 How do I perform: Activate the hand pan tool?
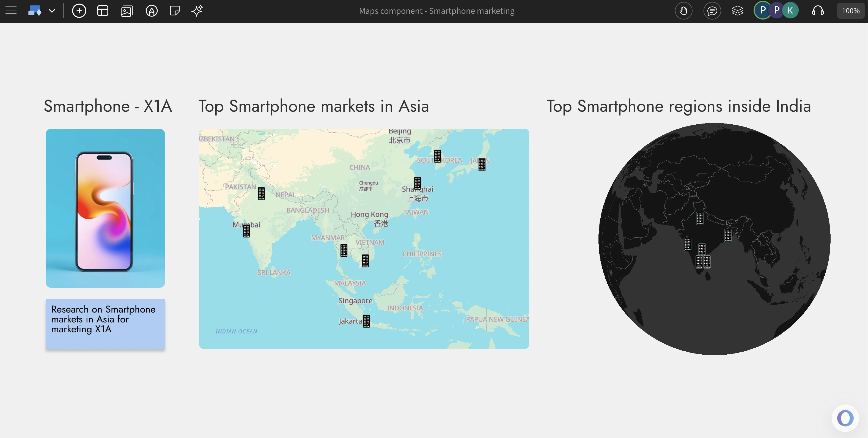point(683,11)
